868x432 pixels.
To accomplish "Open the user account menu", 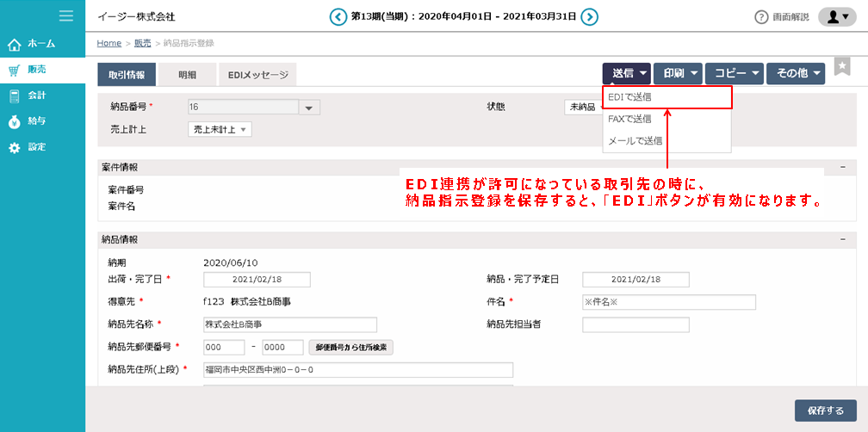I will click(836, 17).
